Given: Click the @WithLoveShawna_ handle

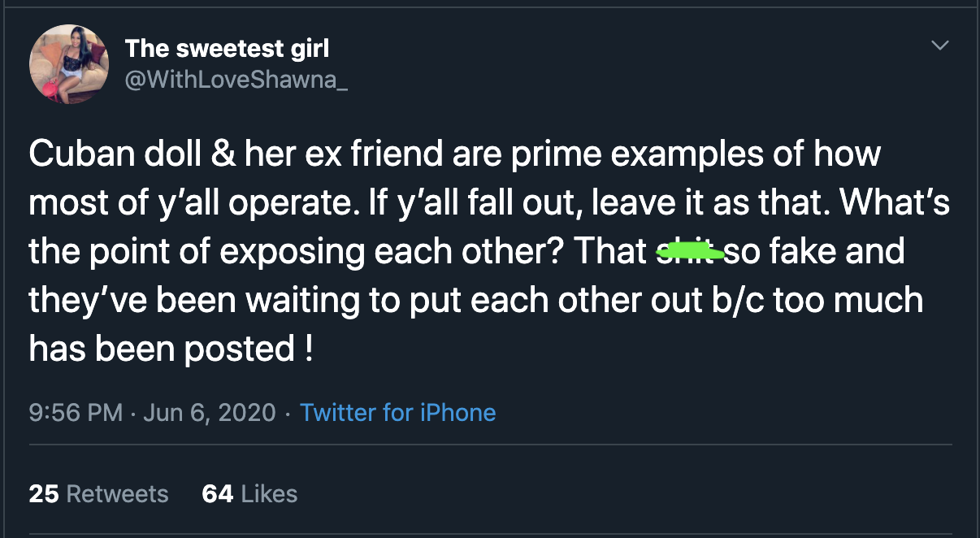Looking at the screenshot, I should pyautogui.click(x=236, y=80).
